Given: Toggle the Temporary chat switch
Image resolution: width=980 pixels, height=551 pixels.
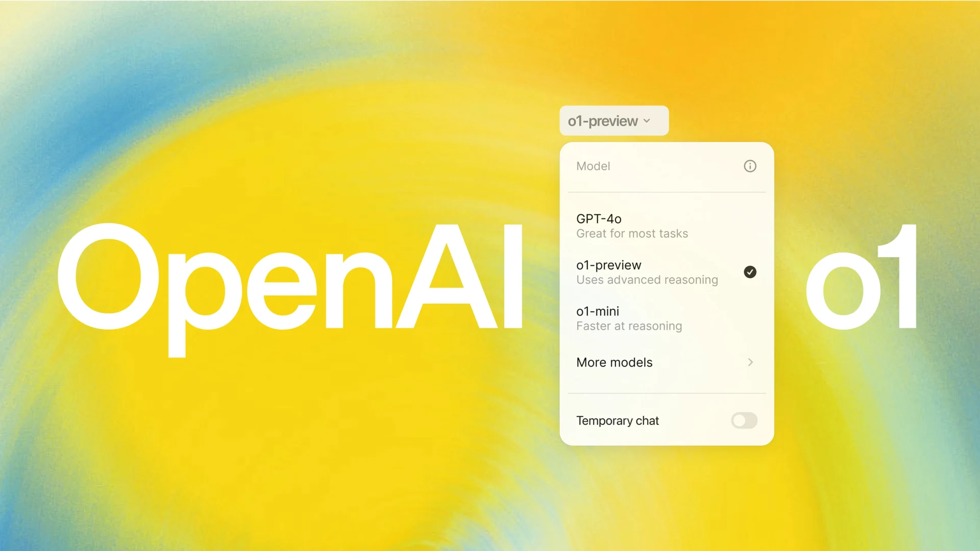Looking at the screenshot, I should (x=744, y=420).
